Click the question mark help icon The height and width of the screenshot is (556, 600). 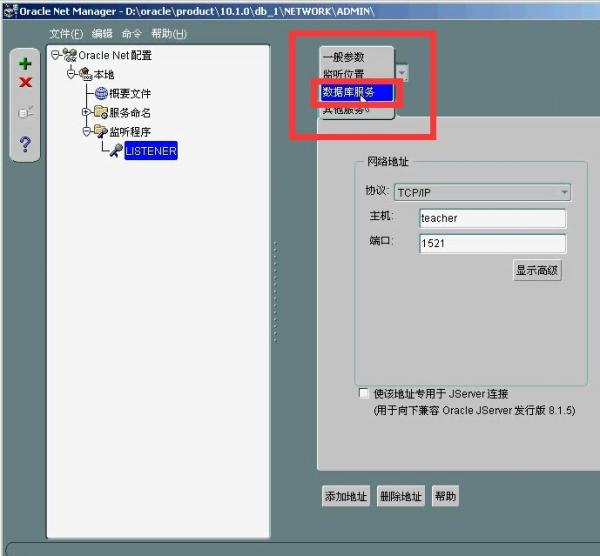point(25,144)
